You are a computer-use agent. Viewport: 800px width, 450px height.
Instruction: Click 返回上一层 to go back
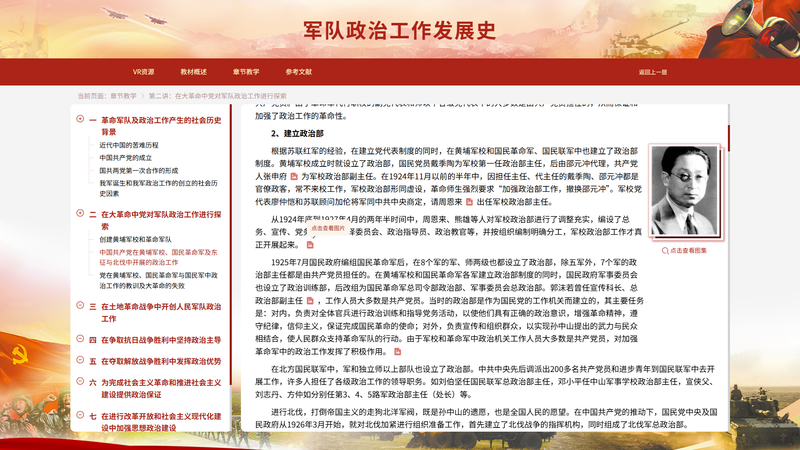652,72
